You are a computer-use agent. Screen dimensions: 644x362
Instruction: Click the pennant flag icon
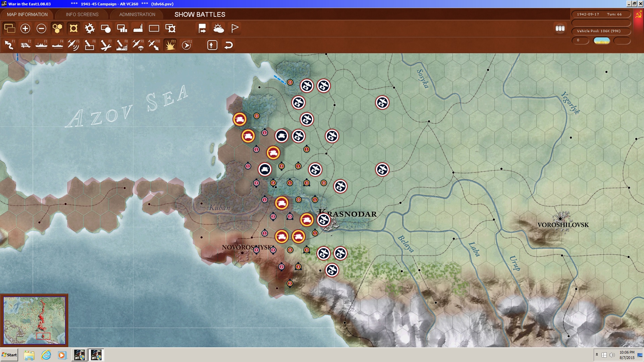pyautogui.click(x=235, y=28)
